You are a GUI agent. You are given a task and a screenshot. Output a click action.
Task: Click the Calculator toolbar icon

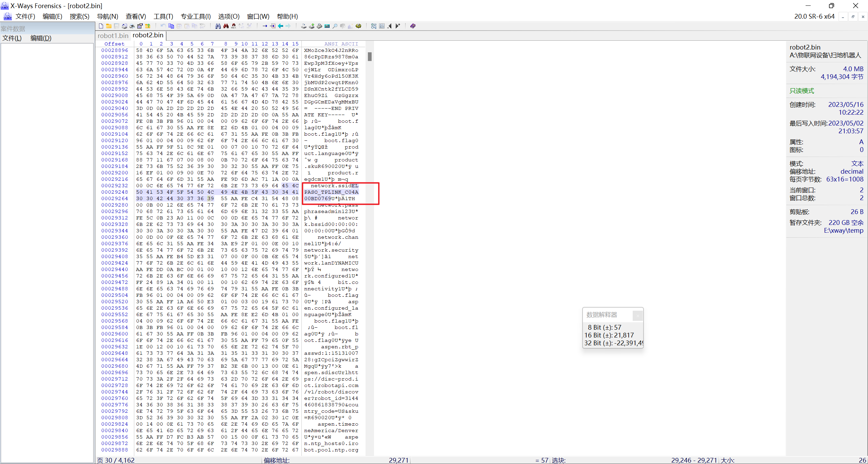[x=327, y=26]
